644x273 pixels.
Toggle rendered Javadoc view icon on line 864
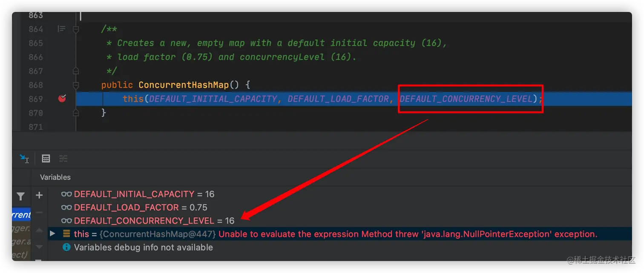62,29
